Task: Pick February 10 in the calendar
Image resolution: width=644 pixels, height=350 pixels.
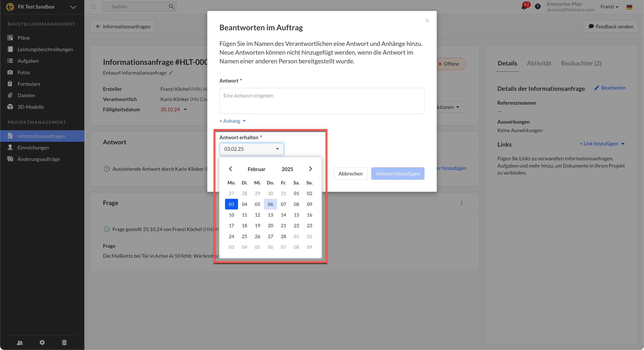Action: 231,215
